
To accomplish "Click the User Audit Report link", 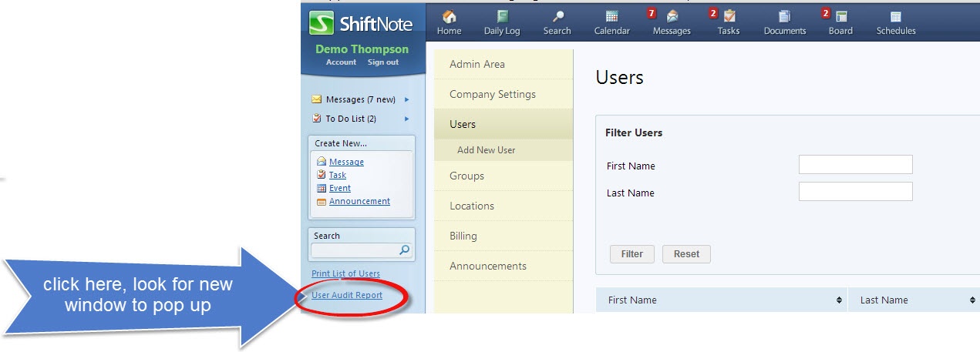I will click(347, 295).
